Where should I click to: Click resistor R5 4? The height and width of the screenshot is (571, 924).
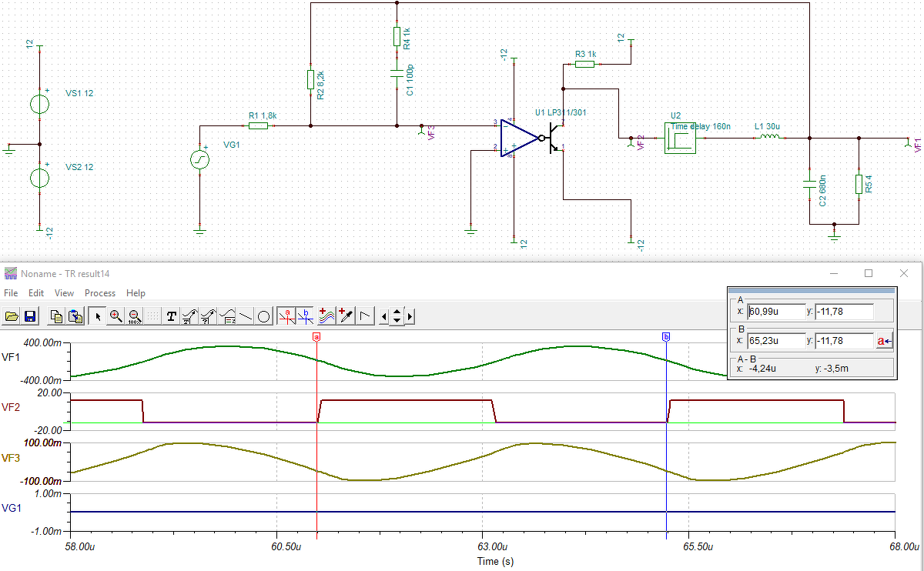click(859, 184)
